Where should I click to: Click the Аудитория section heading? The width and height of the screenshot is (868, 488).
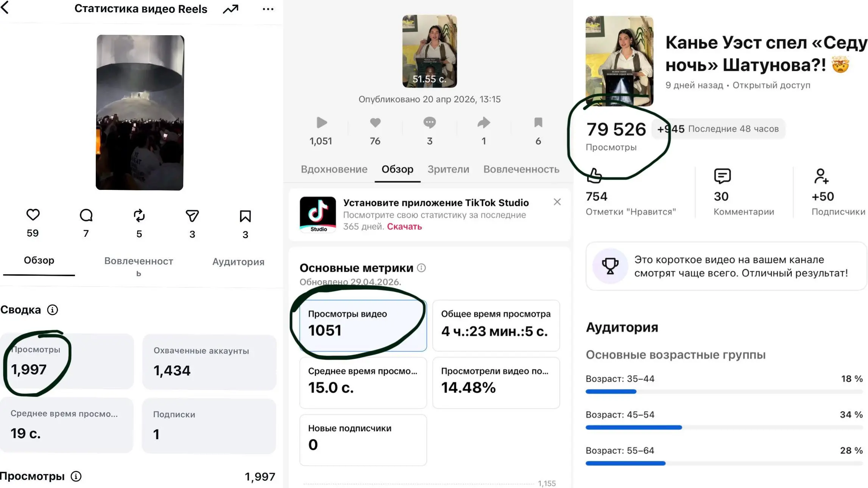coord(622,327)
